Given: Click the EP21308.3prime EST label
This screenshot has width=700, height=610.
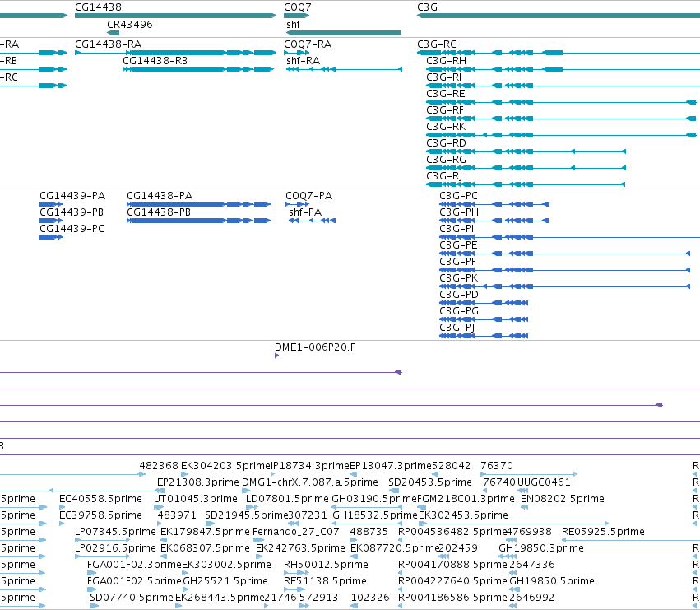Looking at the screenshot, I should point(198,482).
